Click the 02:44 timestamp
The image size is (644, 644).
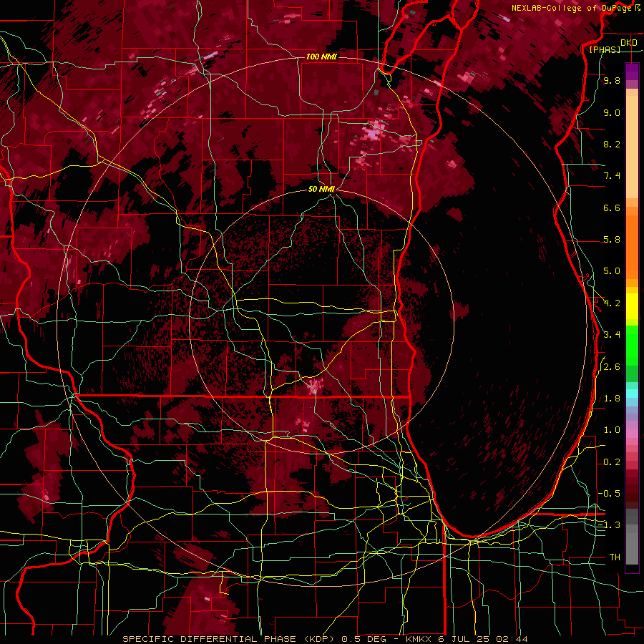click(x=512, y=639)
